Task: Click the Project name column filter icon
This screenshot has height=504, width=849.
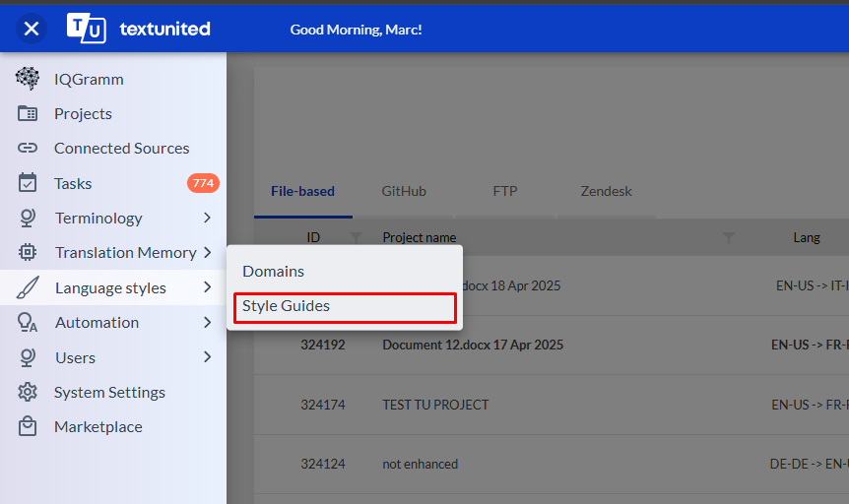Action: [729, 237]
